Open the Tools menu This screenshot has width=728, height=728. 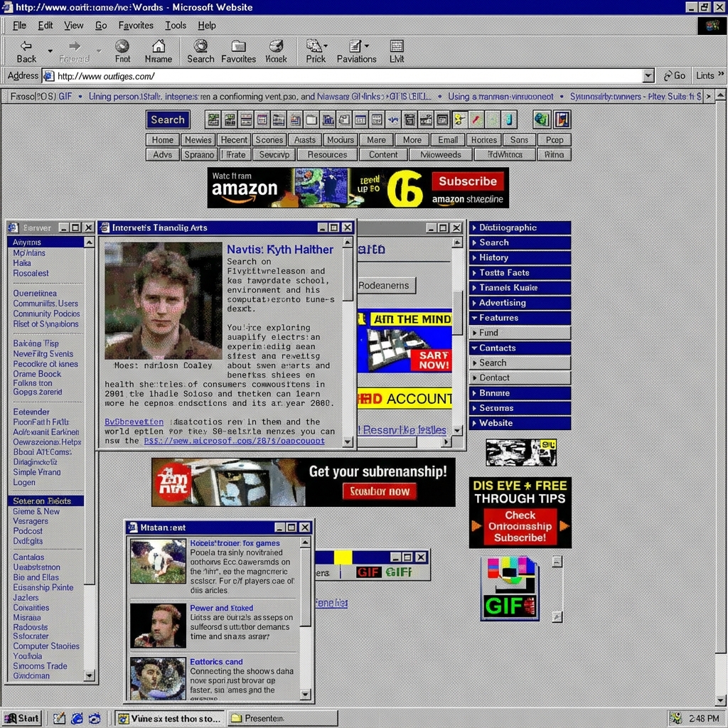click(176, 25)
